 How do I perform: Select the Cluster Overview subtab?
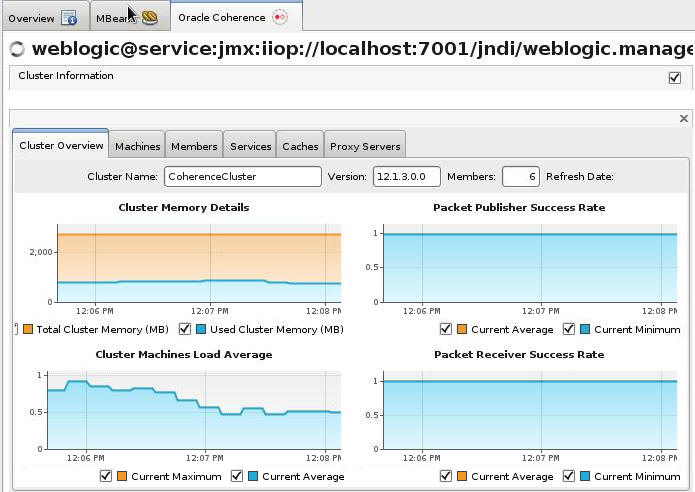pyautogui.click(x=61, y=145)
